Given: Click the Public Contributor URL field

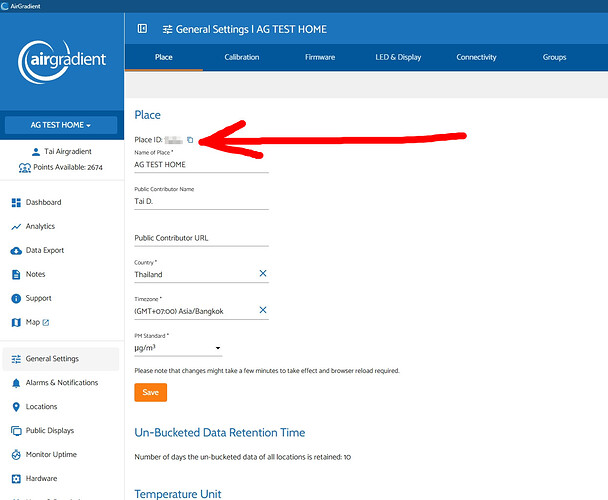Looking at the screenshot, I should coord(201,238).
